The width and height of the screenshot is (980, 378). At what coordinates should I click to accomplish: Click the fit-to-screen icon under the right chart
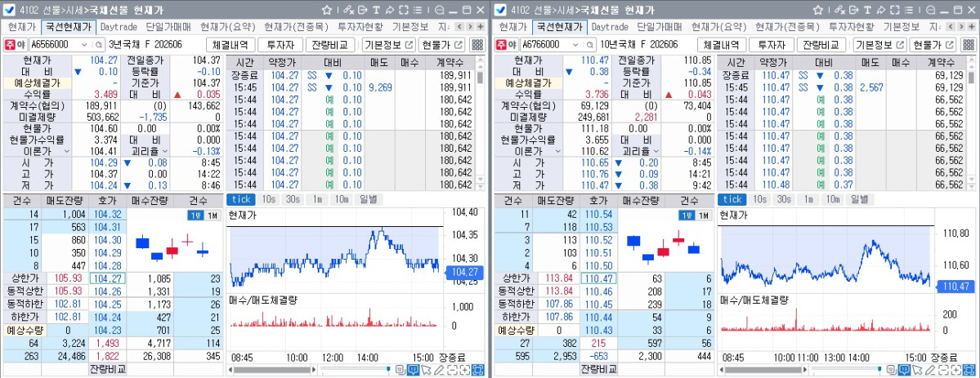point(969,370)
